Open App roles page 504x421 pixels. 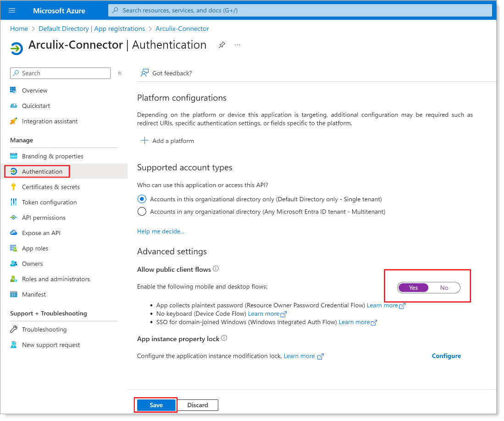pyautogui.click(x=35, y=248)
